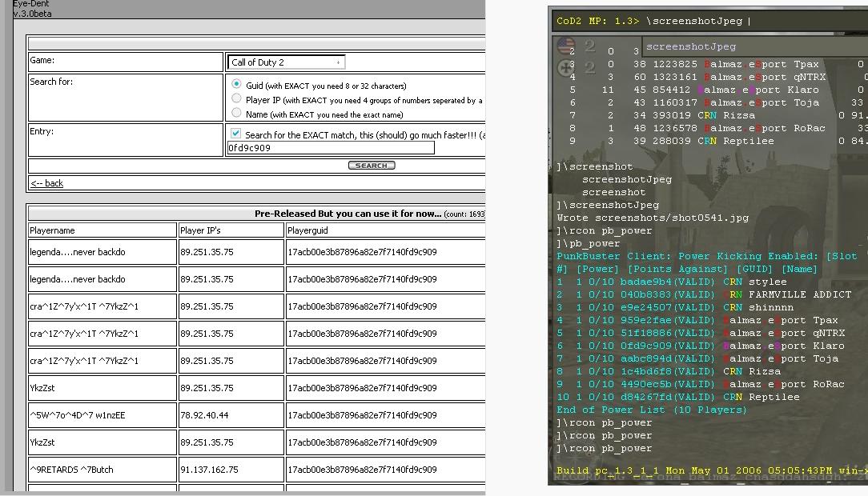
Task: Pick the screenshotJpeg autocomplete suggestion
Action: pyautogui.click(x=690, y=46)
